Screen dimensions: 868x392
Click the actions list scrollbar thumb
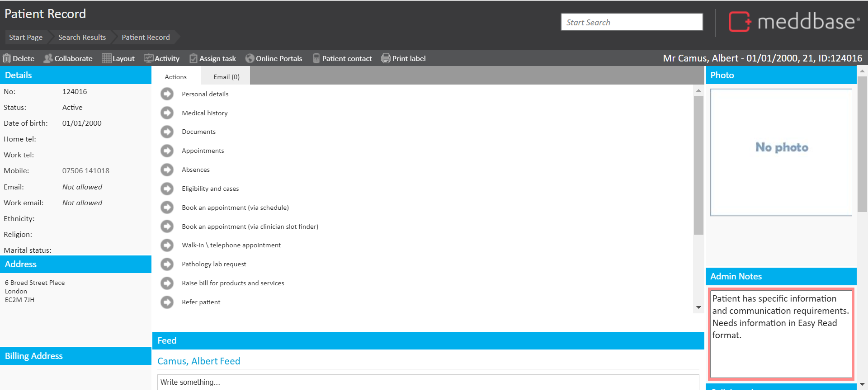point(699,165)
